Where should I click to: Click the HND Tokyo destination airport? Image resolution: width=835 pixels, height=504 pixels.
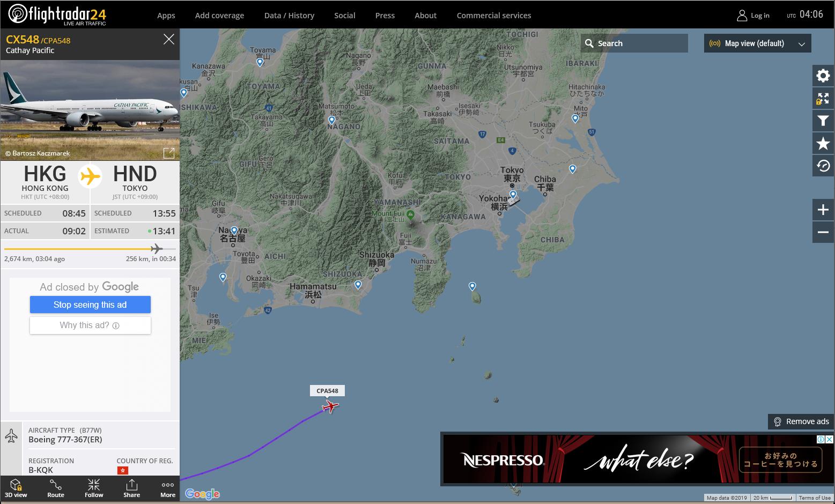pos(135,181)
